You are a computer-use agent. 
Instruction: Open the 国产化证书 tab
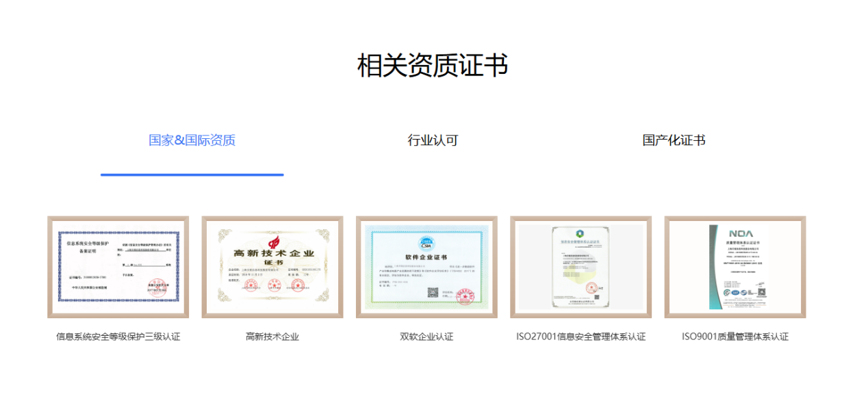pyautogui.click(x=674, y=140)
